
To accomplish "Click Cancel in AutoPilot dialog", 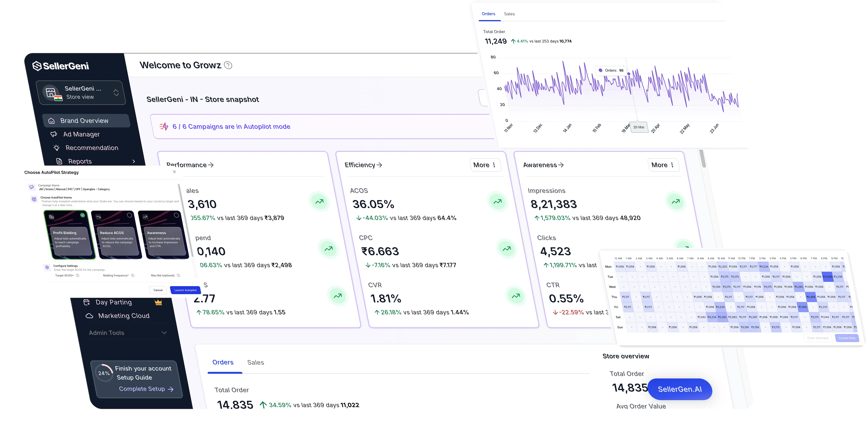I will (158, 290).
